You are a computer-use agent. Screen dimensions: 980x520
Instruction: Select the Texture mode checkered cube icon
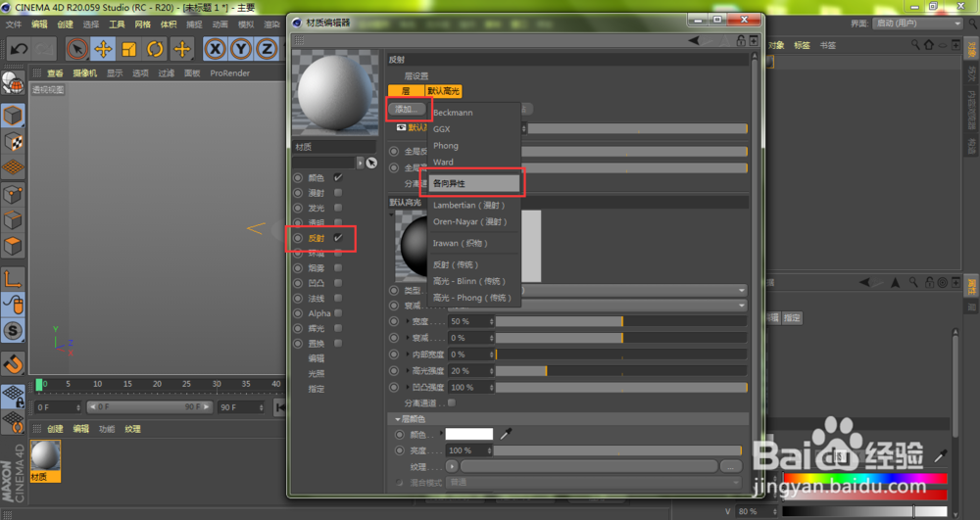point(13,142)
